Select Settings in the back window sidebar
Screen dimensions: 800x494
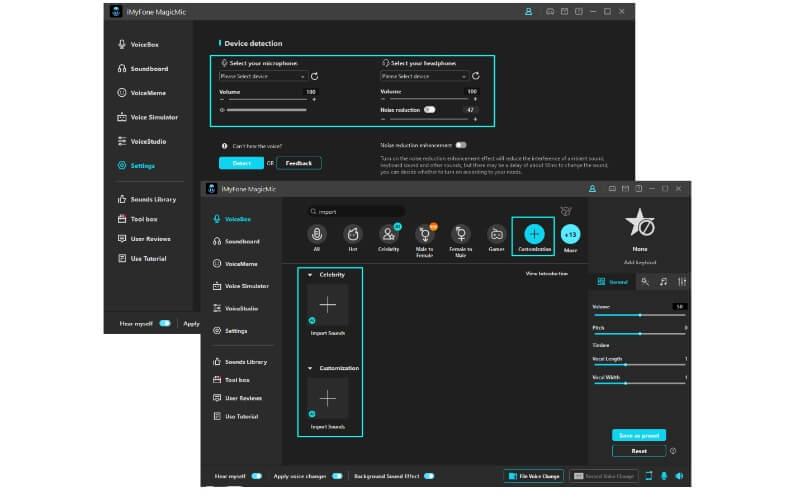point(136,165)
